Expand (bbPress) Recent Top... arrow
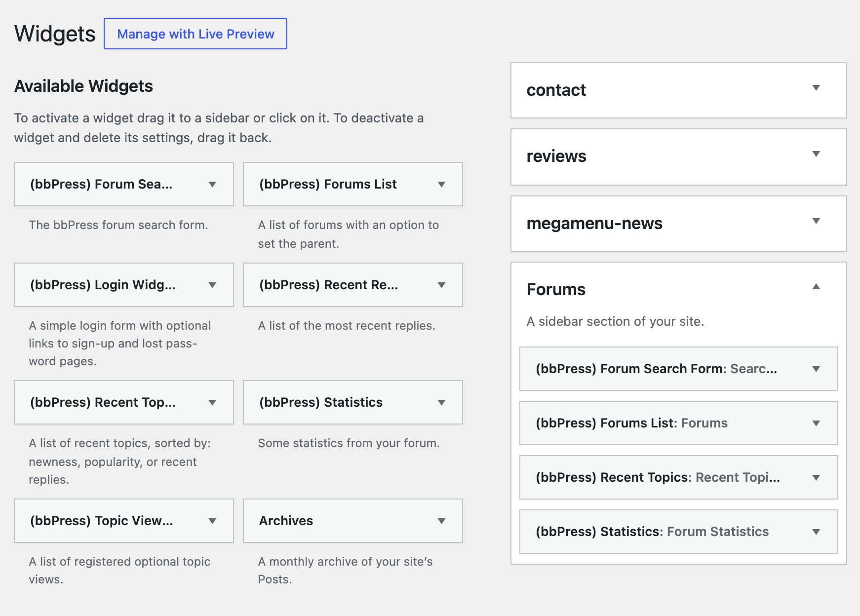 click(212, 403)
